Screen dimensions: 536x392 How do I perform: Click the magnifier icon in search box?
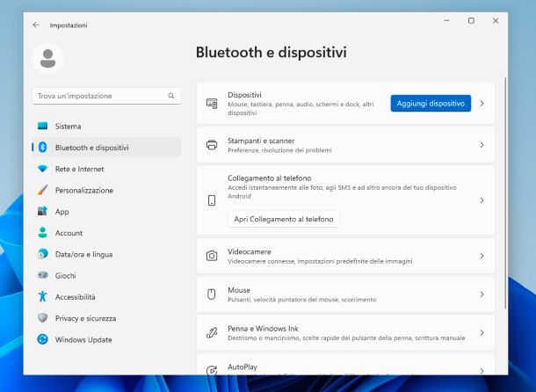tap(171, 96)
